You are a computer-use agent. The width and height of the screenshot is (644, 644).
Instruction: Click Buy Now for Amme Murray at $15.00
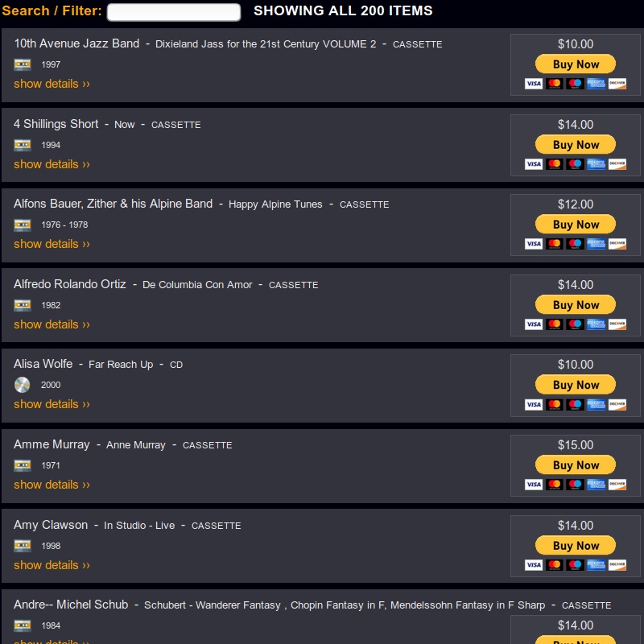576,465
